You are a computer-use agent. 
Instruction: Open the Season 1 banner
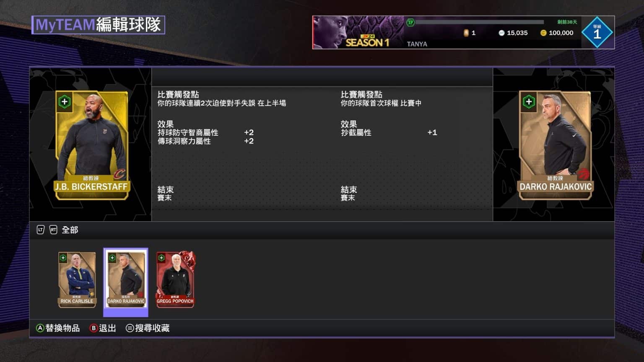358,32
